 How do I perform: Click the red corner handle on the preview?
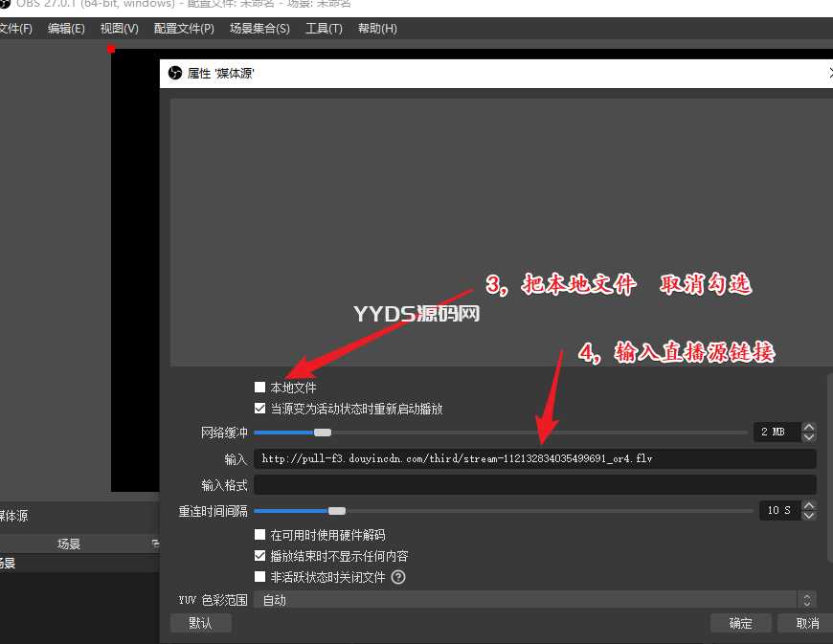(x=111, y=49)
